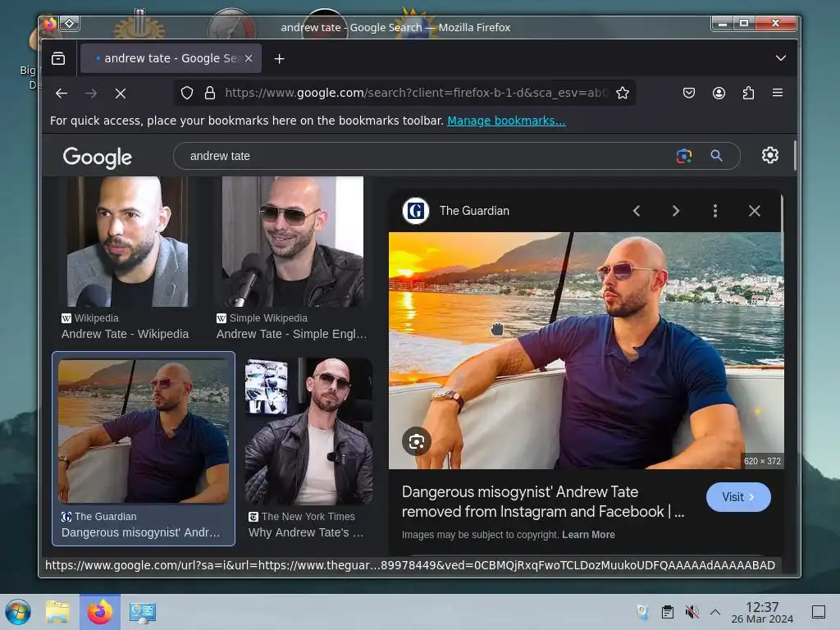Toggle the keep-on-all-desktops titlebar pin icon
Image resolution: width=840 pixels, height=630 pixels.
[x=70, y=24]
